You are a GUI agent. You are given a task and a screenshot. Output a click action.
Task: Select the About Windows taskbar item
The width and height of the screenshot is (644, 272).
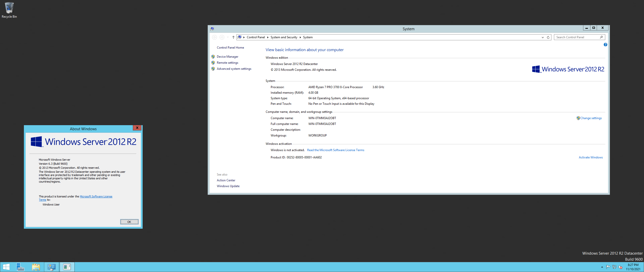coord(67,267)
